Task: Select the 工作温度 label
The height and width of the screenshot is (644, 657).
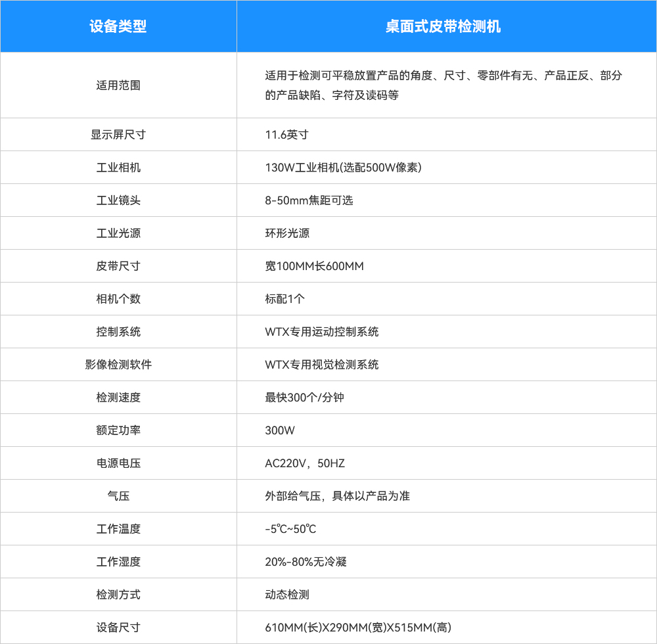Action: (x=118, y=529)
